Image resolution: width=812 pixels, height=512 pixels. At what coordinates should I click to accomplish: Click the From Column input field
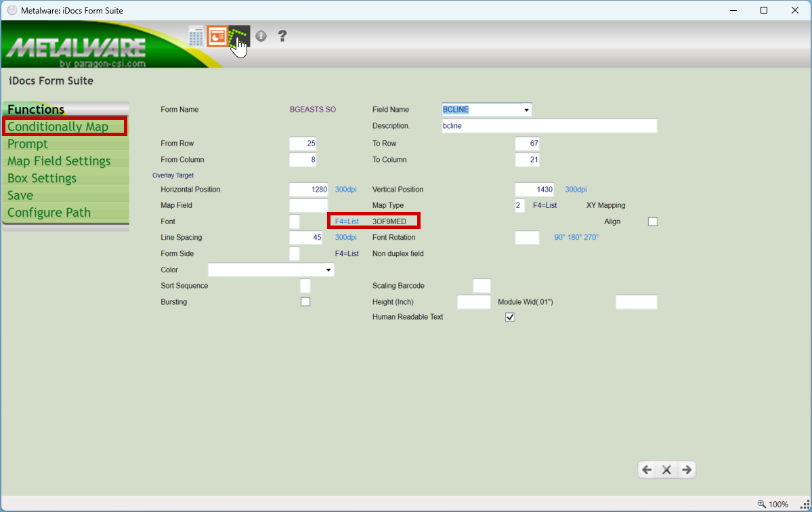[303, 159]
